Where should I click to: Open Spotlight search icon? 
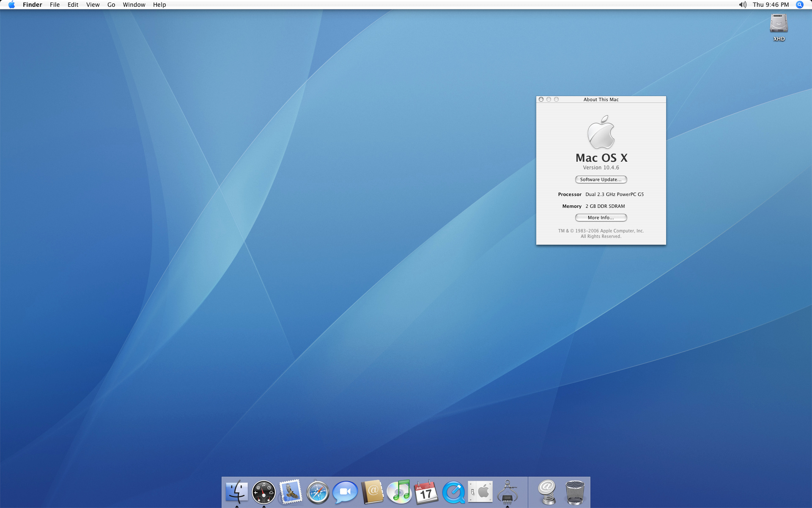coord(799,5)
